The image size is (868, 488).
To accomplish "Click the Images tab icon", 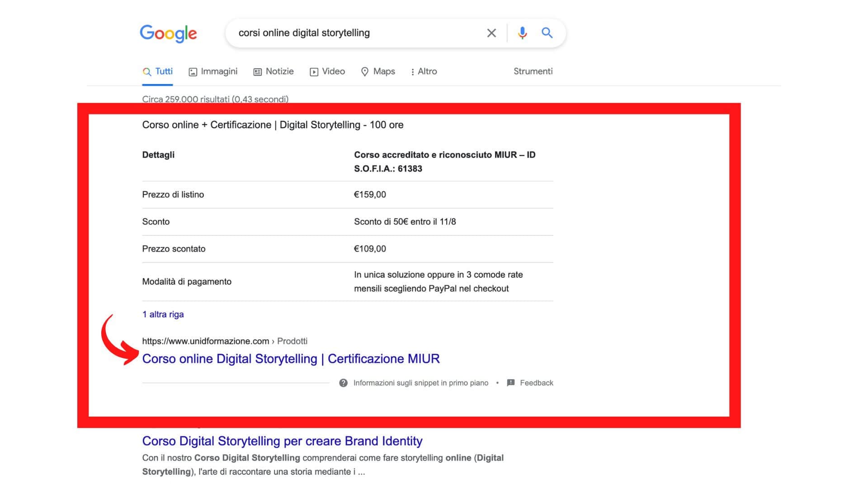I will coord(192,71).
